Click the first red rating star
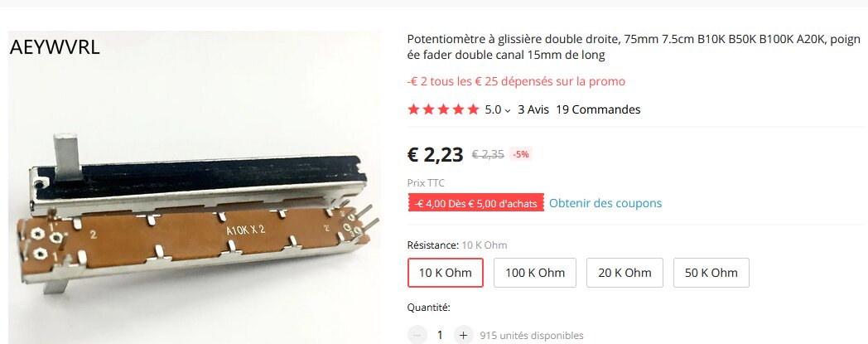Viewport: 868px width, 344px height. 413,109
